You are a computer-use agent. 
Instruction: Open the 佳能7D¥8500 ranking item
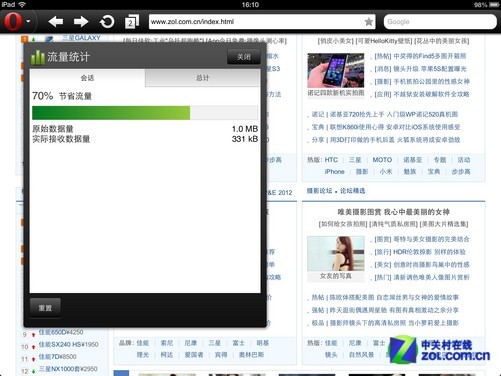(58, 357)
